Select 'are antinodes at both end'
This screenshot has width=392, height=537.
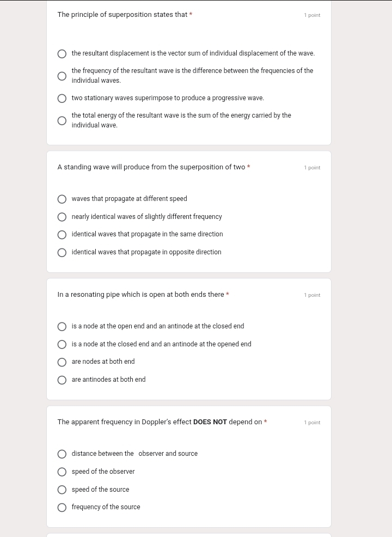click(62, 380)
